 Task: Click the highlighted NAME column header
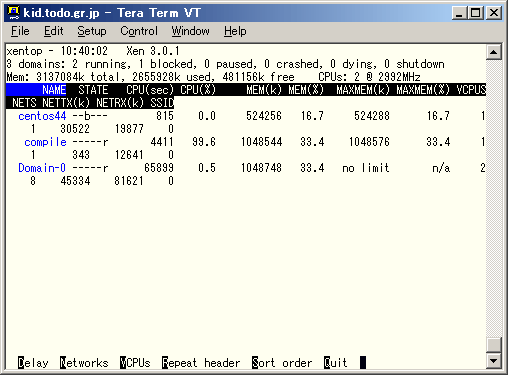coord(54,90)
